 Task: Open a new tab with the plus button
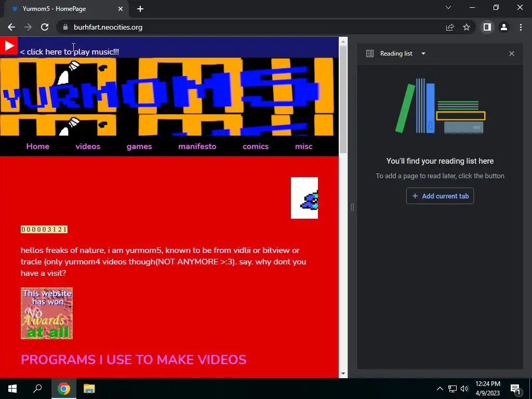pos(140,9)
